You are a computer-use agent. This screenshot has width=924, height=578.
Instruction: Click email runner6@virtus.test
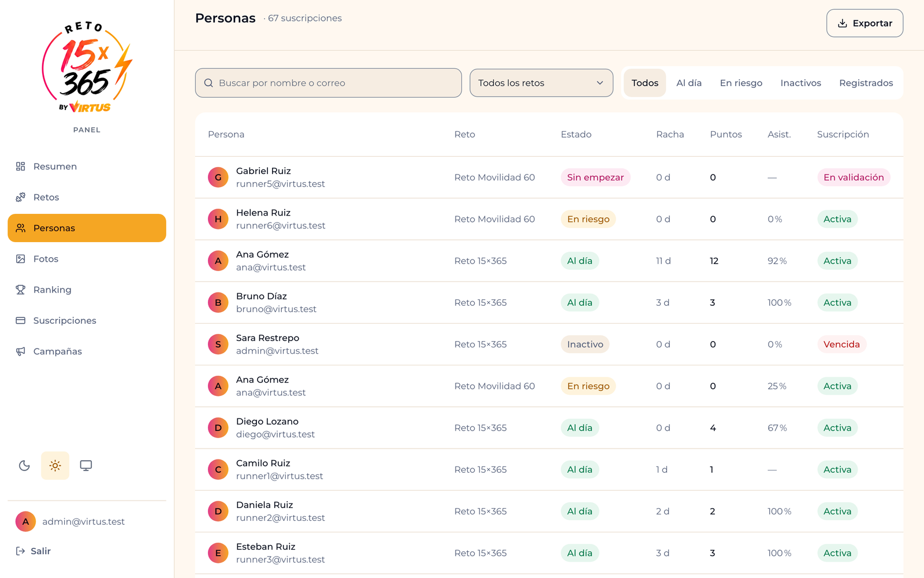(x=281, y=225)
